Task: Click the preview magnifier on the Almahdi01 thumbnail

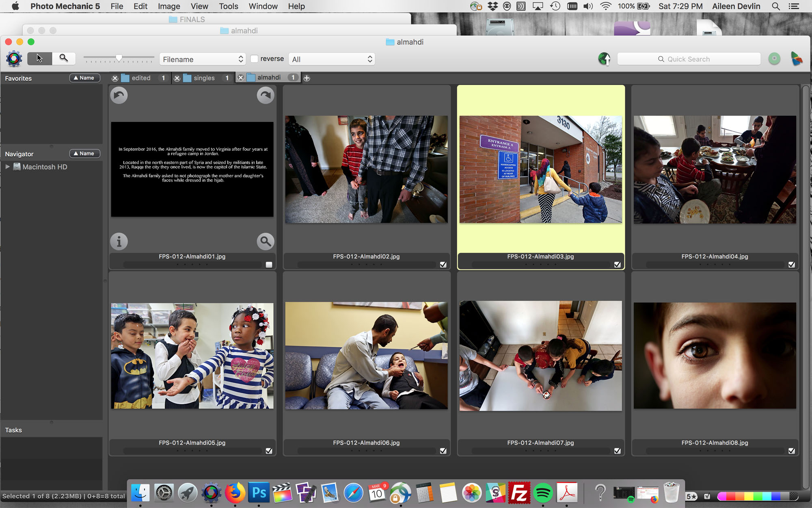Action: pos(265,242)
